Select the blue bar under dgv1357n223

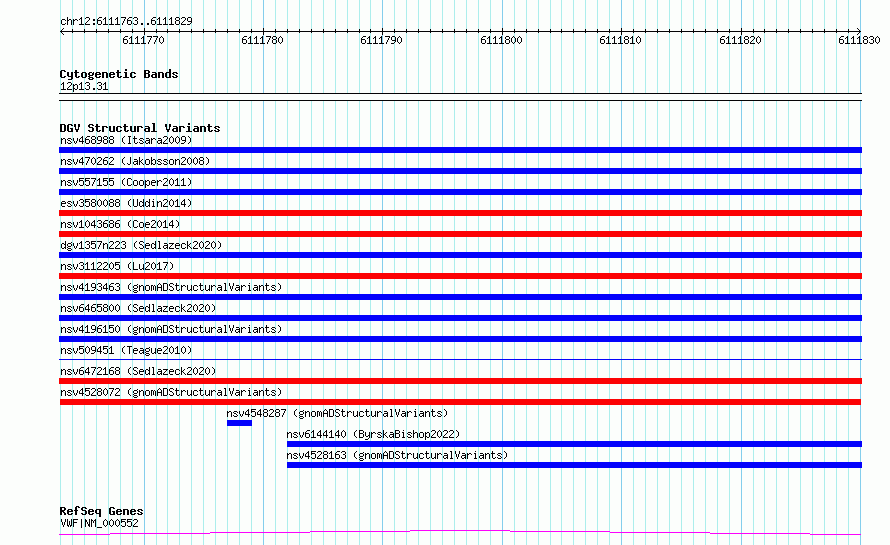pyautogui.click(x=460, y=255)
